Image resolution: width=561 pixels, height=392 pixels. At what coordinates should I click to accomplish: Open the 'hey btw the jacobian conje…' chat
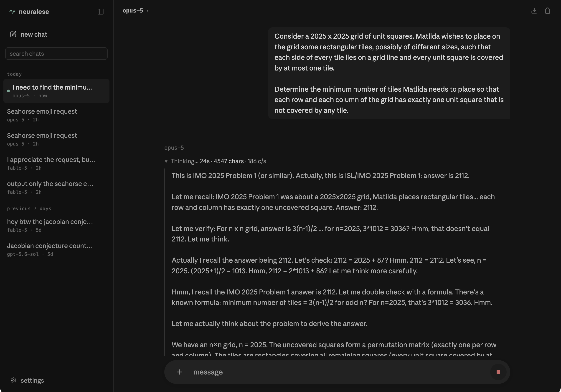pyautogui.click(x=56, y=225)
